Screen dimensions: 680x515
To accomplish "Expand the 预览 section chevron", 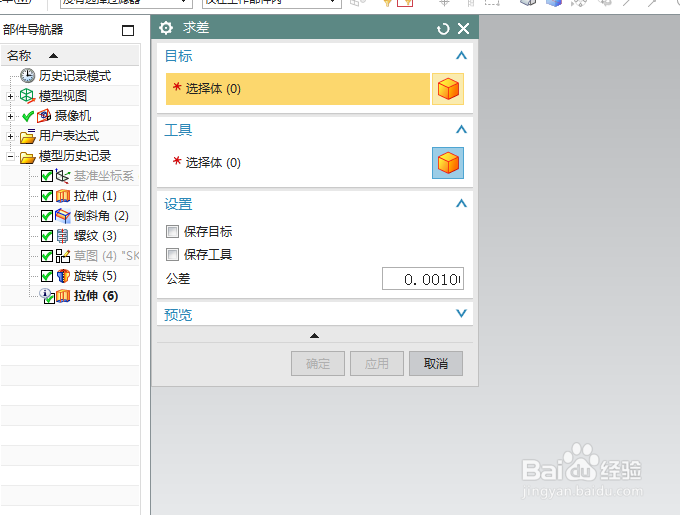I will (461, 313).
